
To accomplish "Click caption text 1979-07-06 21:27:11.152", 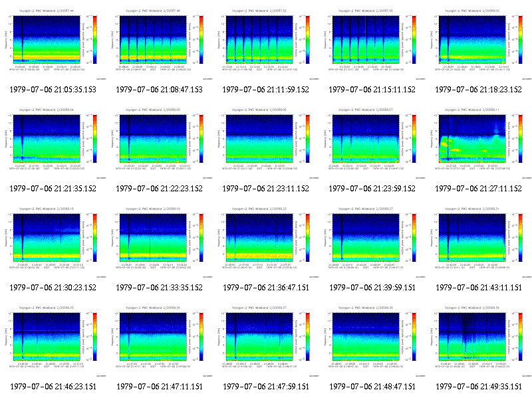I will pyautogui.click(x=478, y=189).
